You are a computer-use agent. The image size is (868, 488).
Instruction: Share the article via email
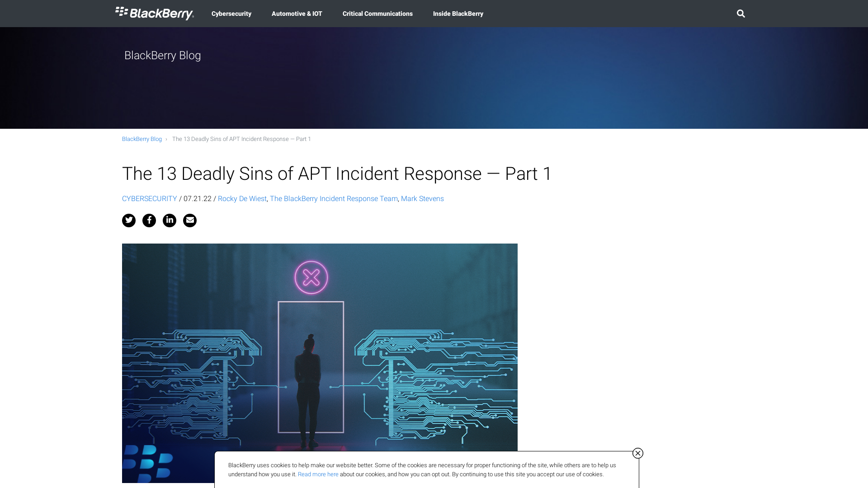pos(189,221)
